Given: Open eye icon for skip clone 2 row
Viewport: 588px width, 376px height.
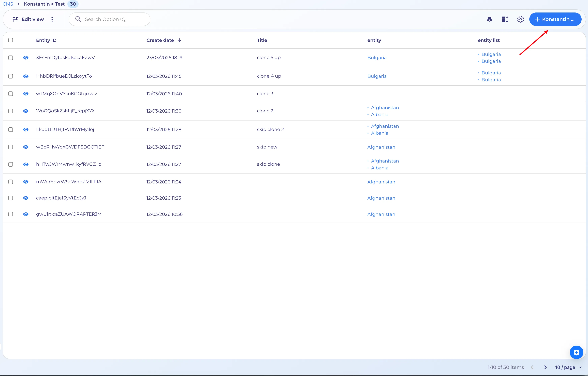Looking at the screenshot, I should pyautogui.click(x=26, y=130).
